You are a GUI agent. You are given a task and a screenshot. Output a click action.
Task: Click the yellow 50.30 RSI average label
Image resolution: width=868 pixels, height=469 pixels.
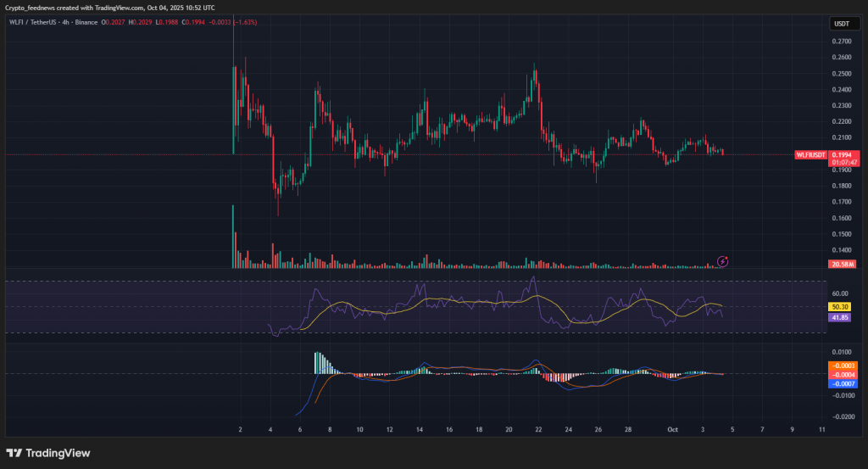(841, 306)
